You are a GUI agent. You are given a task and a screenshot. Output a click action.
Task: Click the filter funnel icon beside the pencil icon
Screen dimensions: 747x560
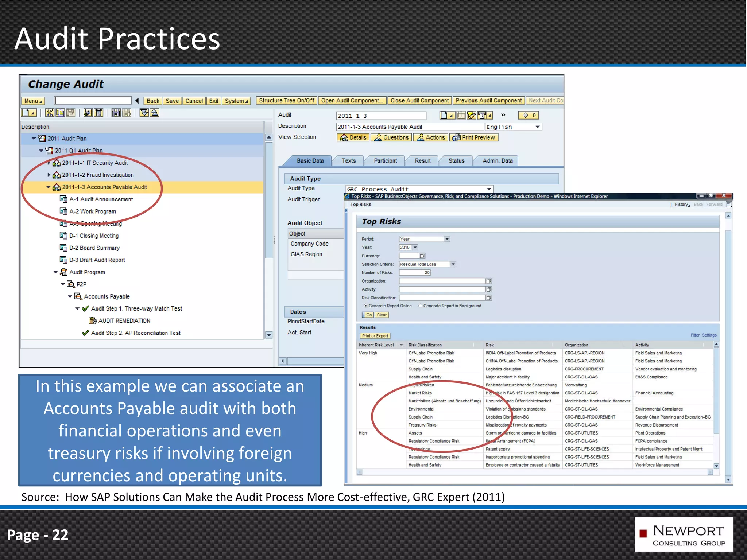point(485,116)
